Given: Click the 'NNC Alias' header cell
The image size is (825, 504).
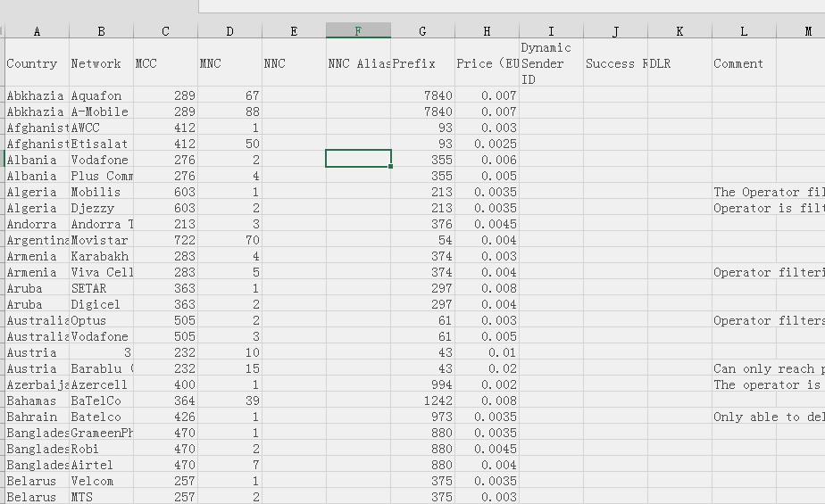Looking at the screenshot, I should [x=358, y=63].
